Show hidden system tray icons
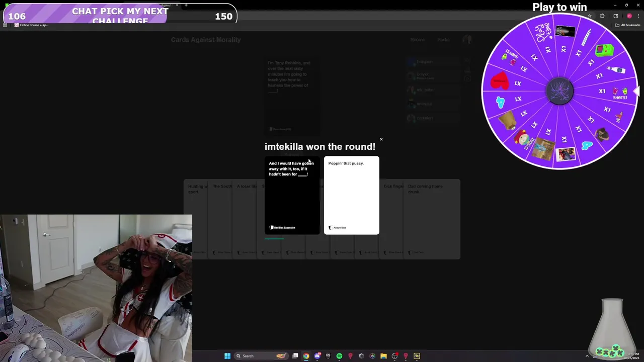 (x=587, y=356)
